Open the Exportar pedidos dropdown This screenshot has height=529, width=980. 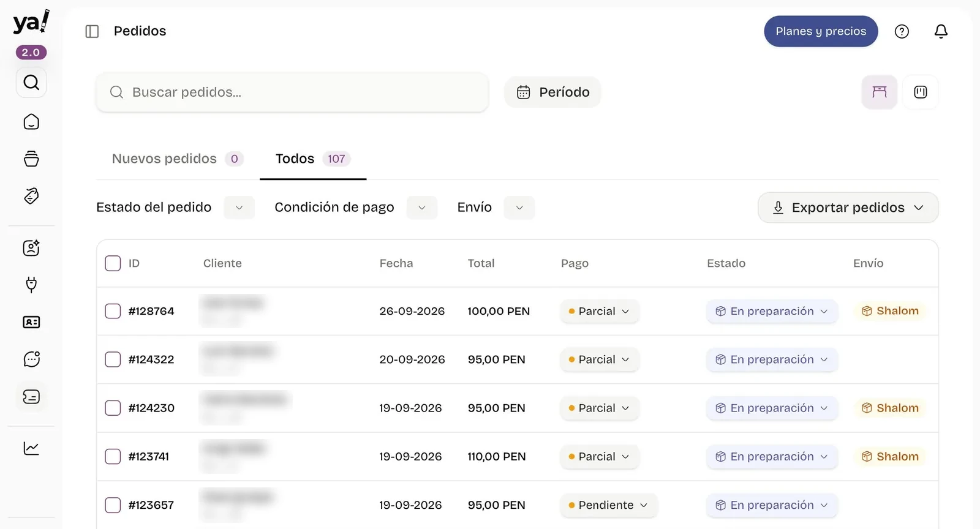coord(848,208)
